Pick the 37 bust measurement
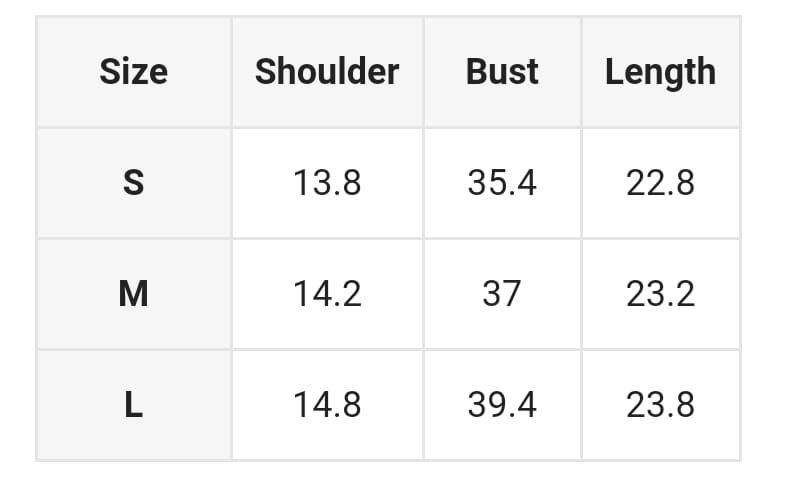 tap(502, 294)
